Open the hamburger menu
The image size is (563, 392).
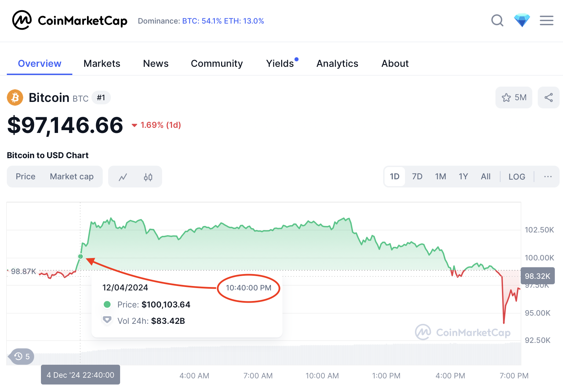[x=547, y=20]
